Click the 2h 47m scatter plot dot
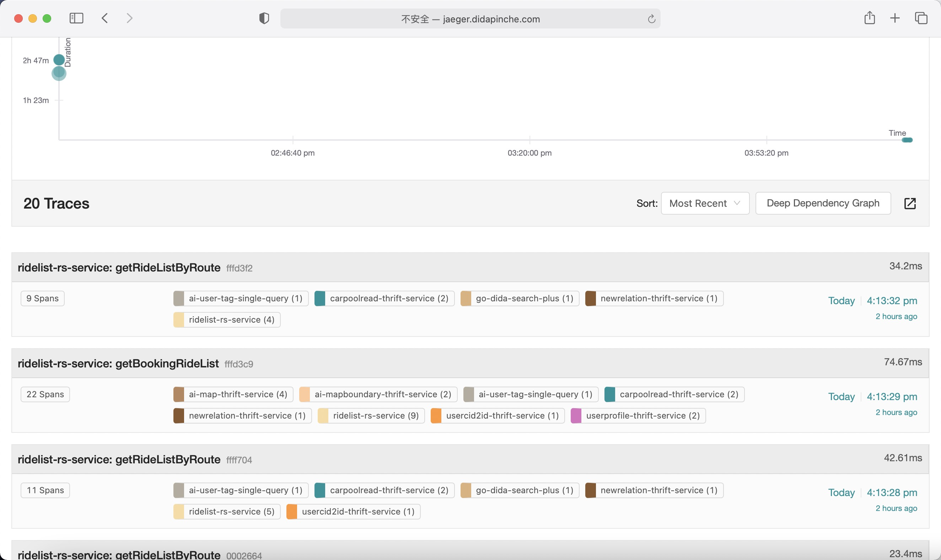Screen dimensions: 941x560 point(59,60)
